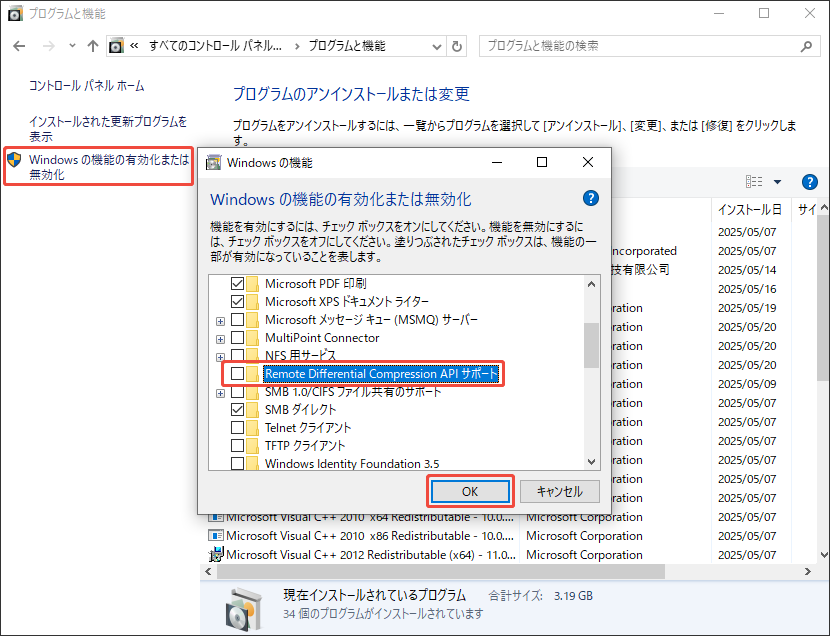This screenshot has width=830, height=636.
Task: Click folder icon of Microsoft XPS ドキュメント ライター
Action: pos(252,302)
